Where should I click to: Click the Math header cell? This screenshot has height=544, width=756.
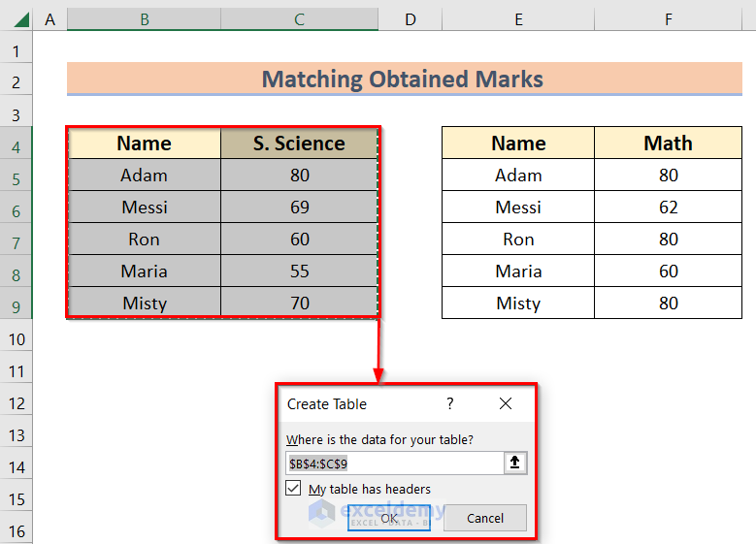(668, 144)
